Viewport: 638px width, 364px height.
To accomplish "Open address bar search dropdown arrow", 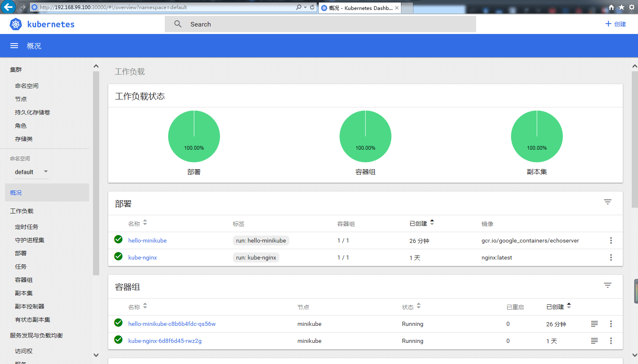I will click(306, 7).
